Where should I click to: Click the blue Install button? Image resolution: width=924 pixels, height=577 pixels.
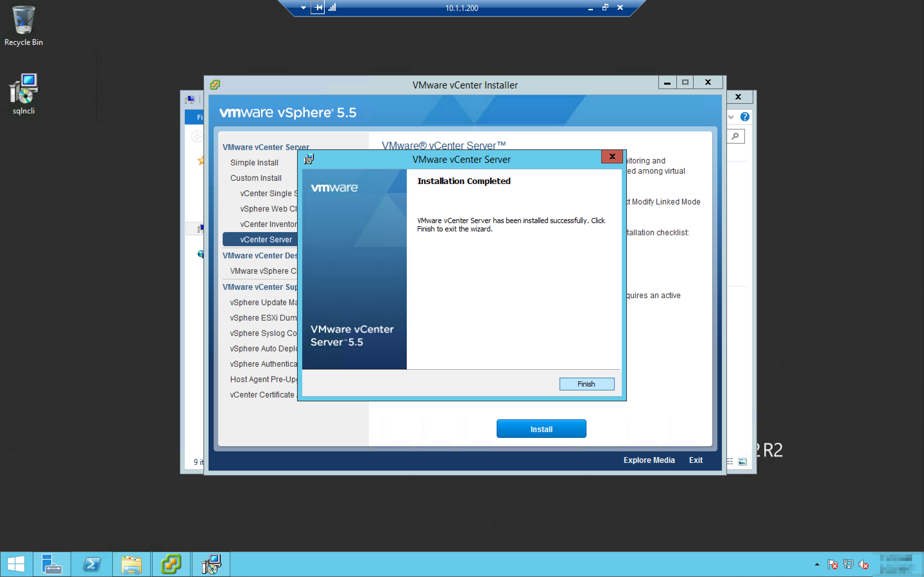(x=541, y=429)
